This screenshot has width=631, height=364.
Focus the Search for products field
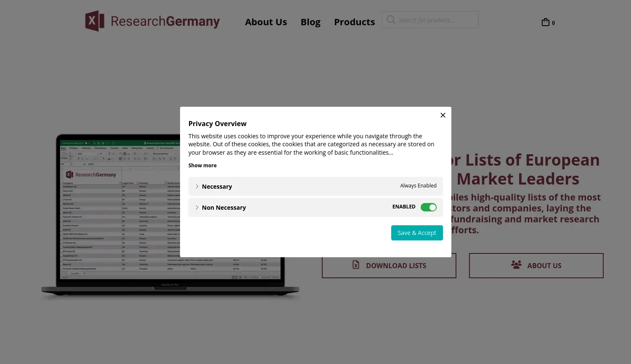[435, 20]
